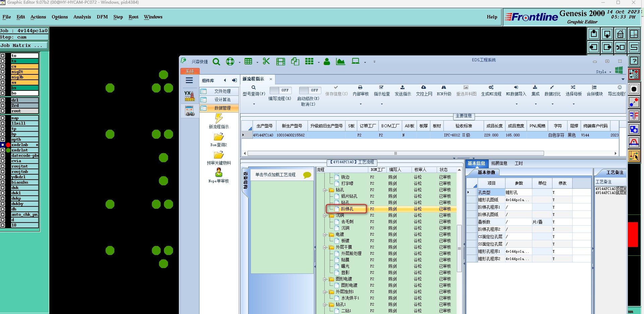Click the ts layer color swatch
The image size is (644, 314).
coord(25,61)
